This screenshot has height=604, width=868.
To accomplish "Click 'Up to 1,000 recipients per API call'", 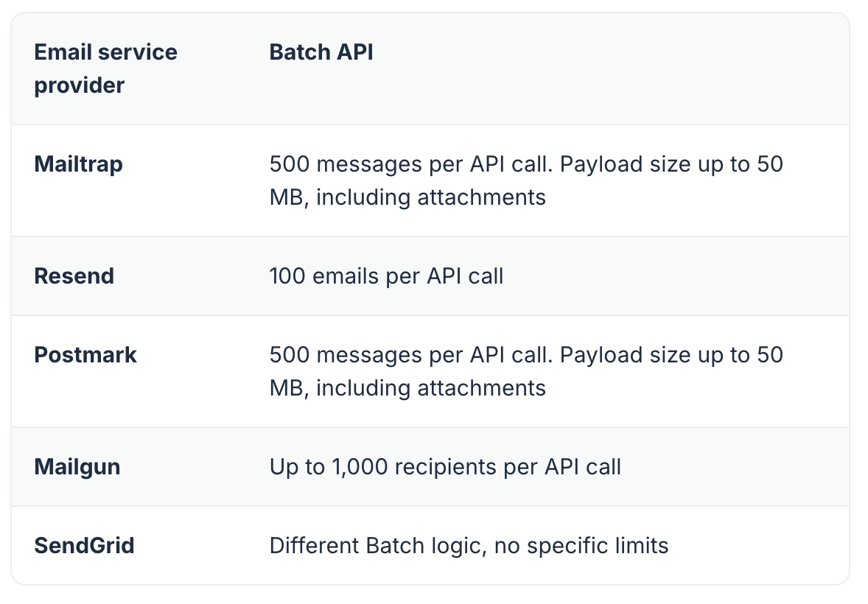I will pos(445,467).
